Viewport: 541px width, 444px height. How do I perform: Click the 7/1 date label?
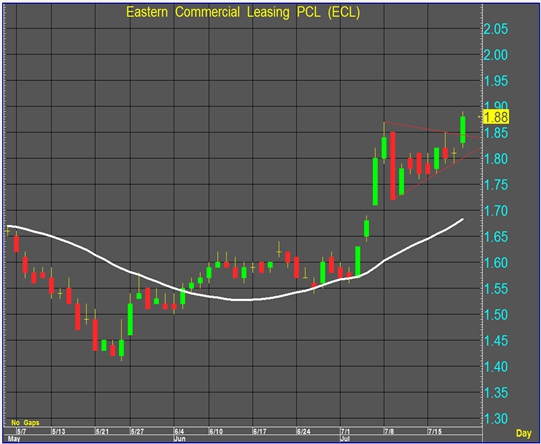pyautogui.click(x=345, y=432)
